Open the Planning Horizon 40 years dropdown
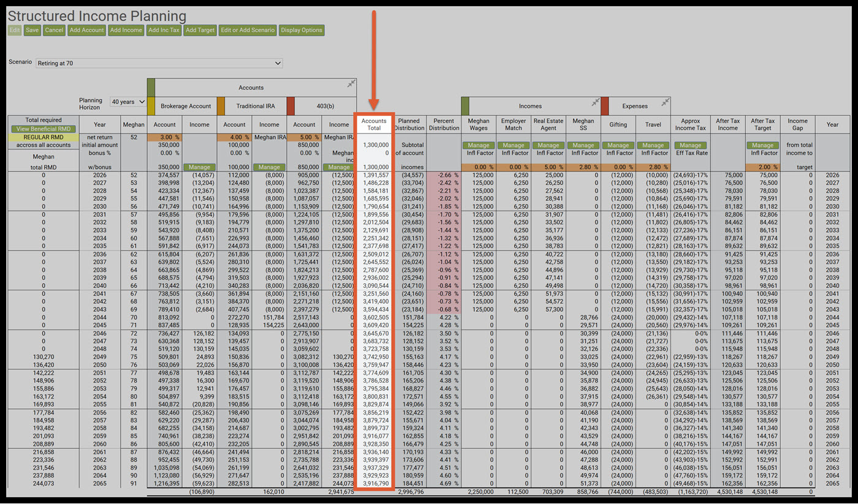Screen dimensions: 858x504 [x=128, y=102]
